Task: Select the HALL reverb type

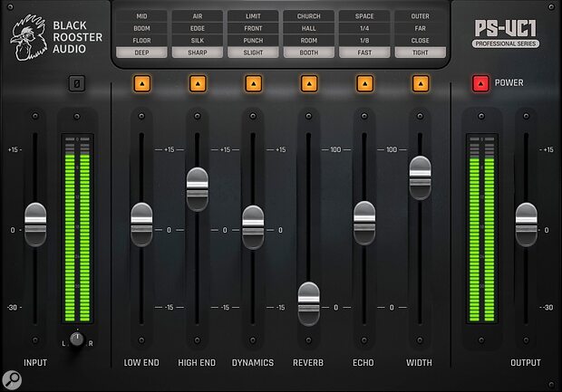Action: [x=309, y=28]
